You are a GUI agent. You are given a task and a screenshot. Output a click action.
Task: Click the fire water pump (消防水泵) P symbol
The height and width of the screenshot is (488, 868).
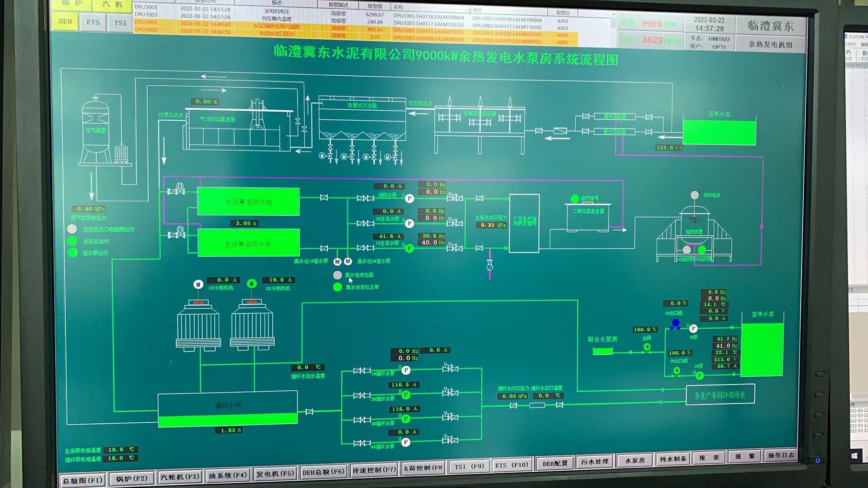point(409,198)
